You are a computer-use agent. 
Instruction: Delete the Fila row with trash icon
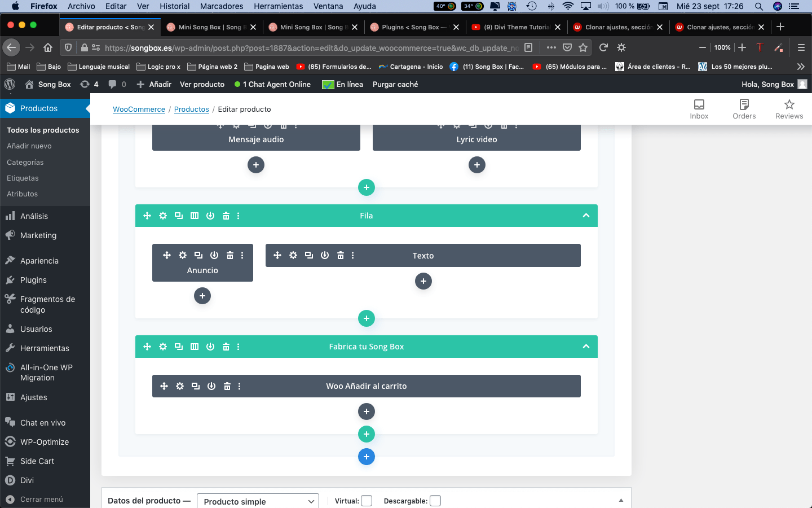226,216
